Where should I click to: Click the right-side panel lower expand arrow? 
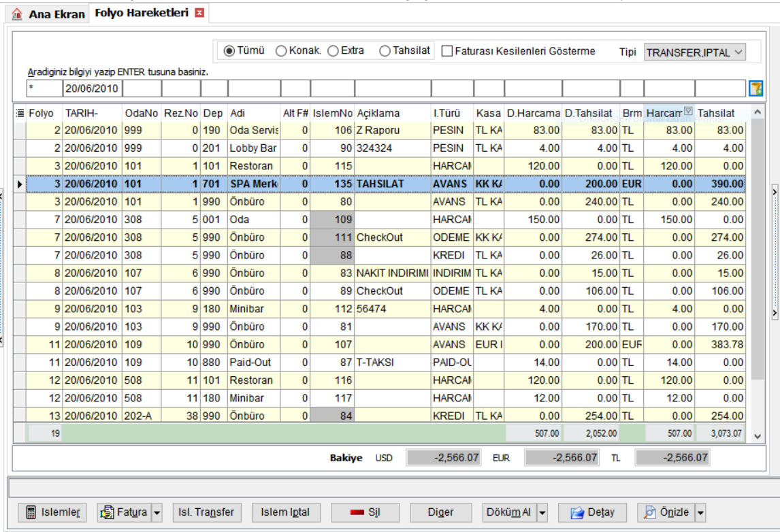pyautogui.click(x=775, y=313)
